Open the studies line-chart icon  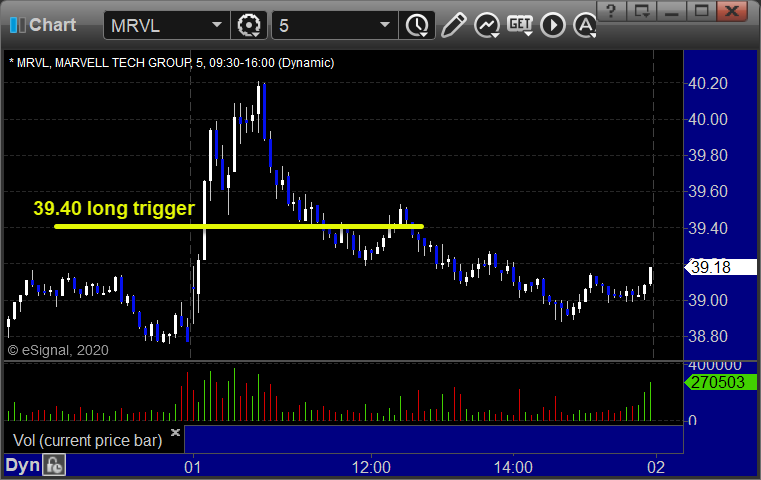pos(487,25)
